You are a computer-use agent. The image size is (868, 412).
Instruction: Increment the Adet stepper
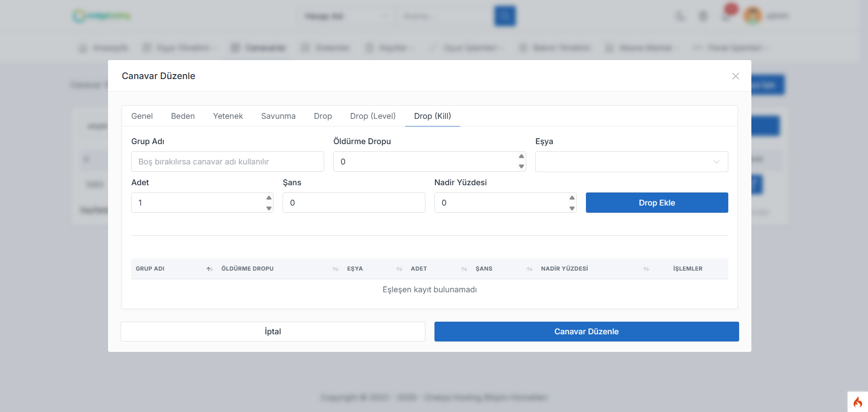(269, 198)
